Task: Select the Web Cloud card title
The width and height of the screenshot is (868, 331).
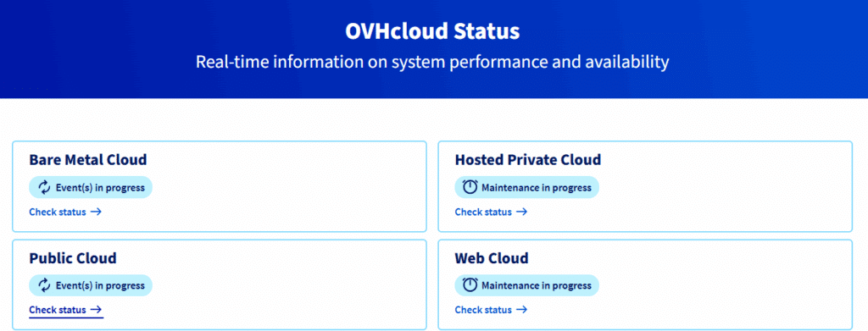Action: [x=492, y=258]
